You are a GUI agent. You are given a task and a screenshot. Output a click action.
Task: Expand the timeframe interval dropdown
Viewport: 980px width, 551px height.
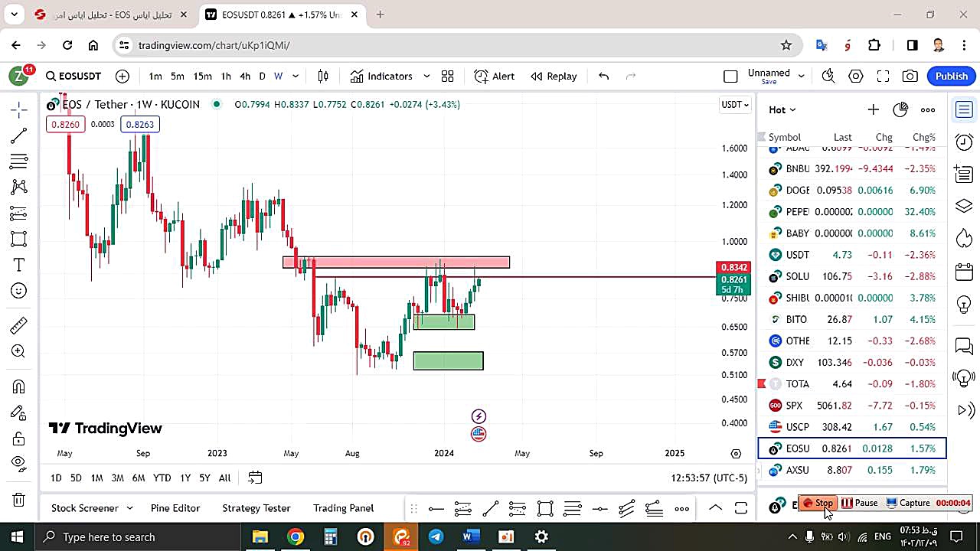click(x=296, y=76)
